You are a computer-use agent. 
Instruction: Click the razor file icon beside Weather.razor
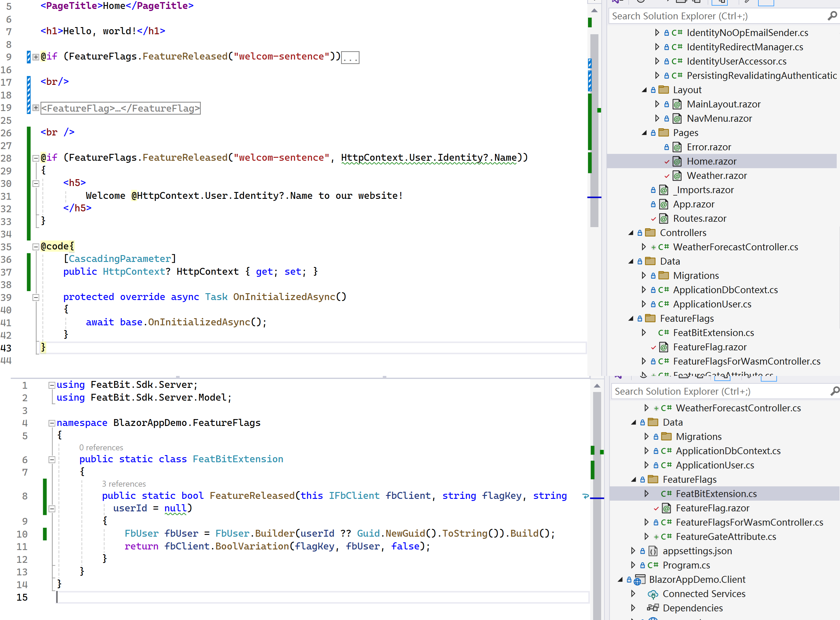[677, 176]
